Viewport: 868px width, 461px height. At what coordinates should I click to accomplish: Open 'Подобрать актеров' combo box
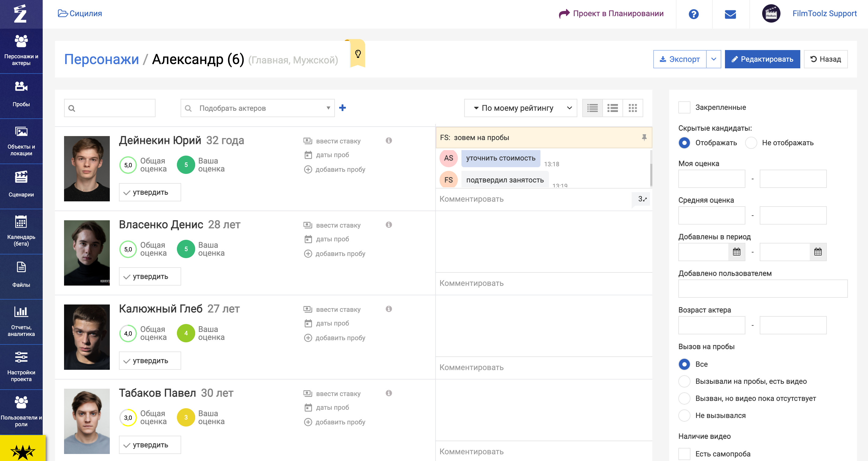click(x=257, y=108)
